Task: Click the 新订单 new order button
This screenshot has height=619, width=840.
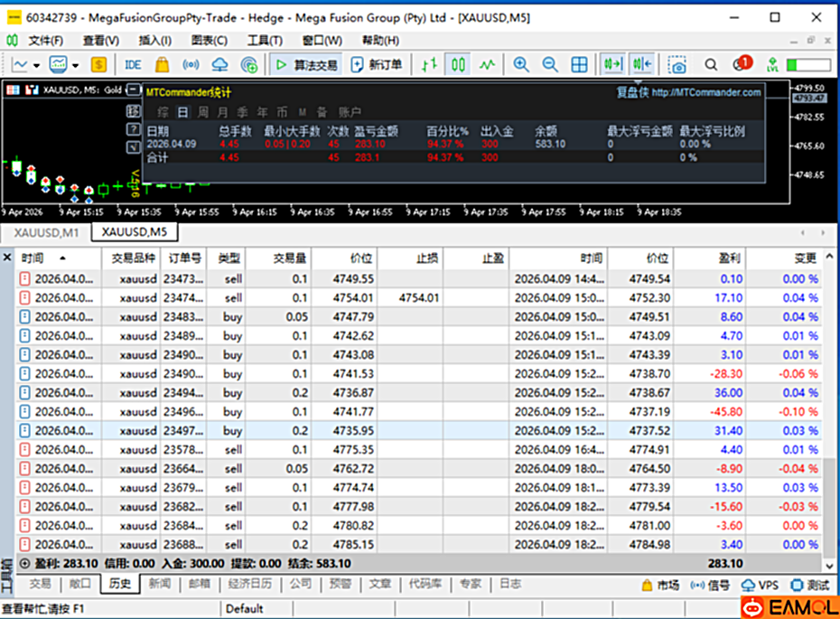Action: point(377,64)
